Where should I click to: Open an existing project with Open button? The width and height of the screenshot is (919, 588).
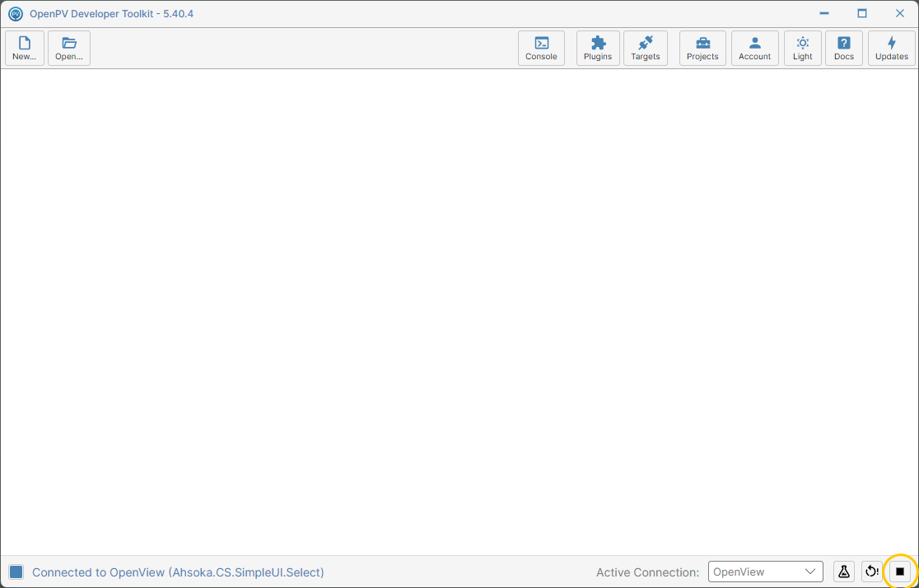coord(69,48)
